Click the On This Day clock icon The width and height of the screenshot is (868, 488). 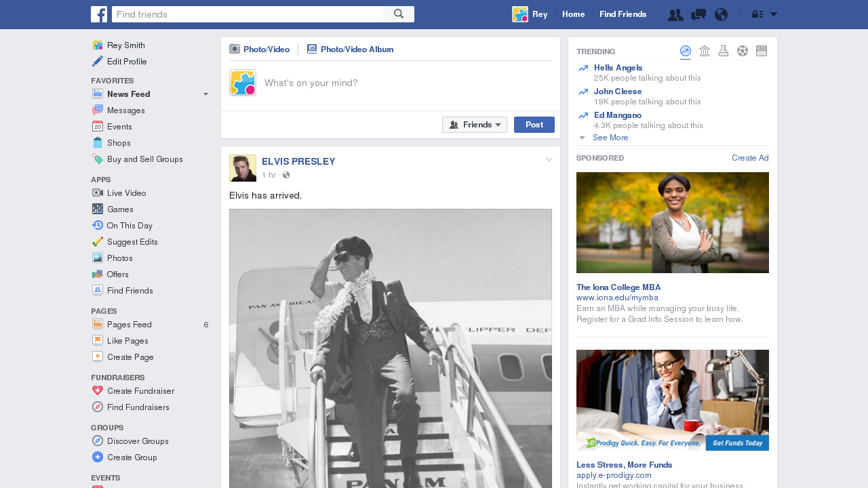(x=98, y=225)
